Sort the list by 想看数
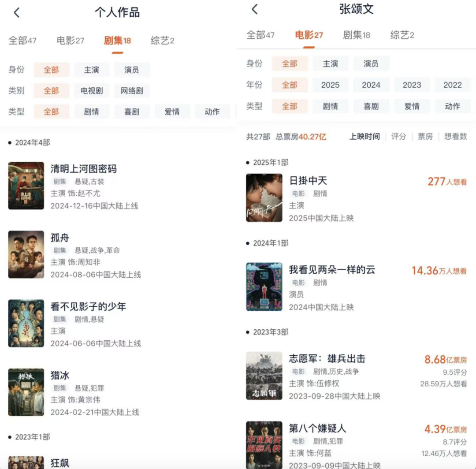476x469 pixels. (455, 137)
